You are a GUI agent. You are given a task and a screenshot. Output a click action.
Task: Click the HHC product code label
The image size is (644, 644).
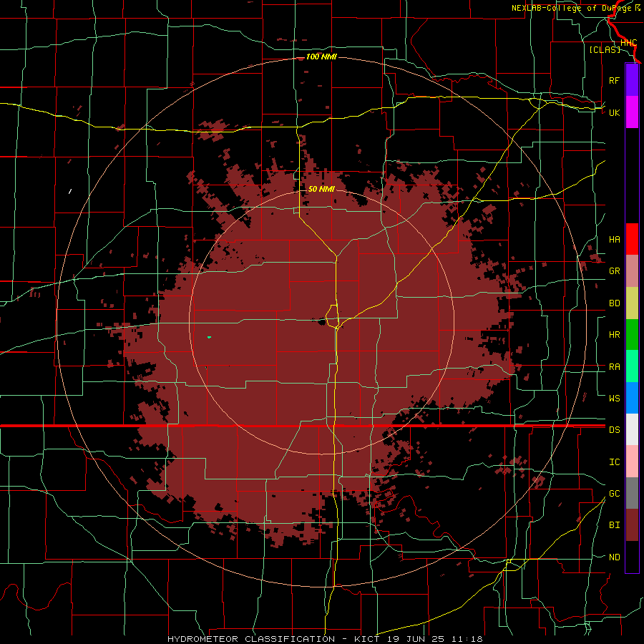(628, 43)
